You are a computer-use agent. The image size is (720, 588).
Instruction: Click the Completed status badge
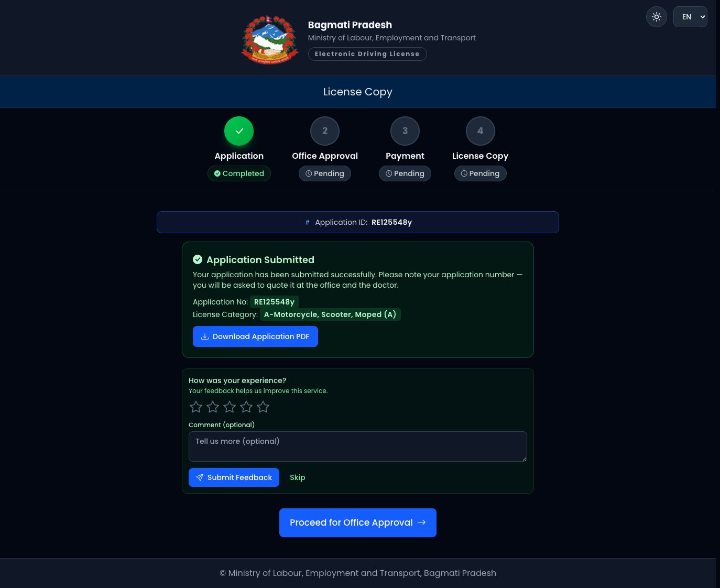click(239, 173)
